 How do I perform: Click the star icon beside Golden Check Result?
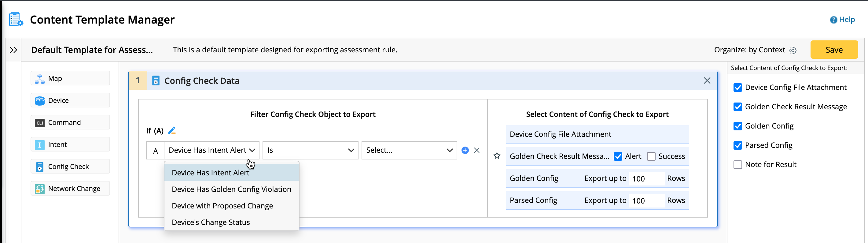(x=497, y=156)
